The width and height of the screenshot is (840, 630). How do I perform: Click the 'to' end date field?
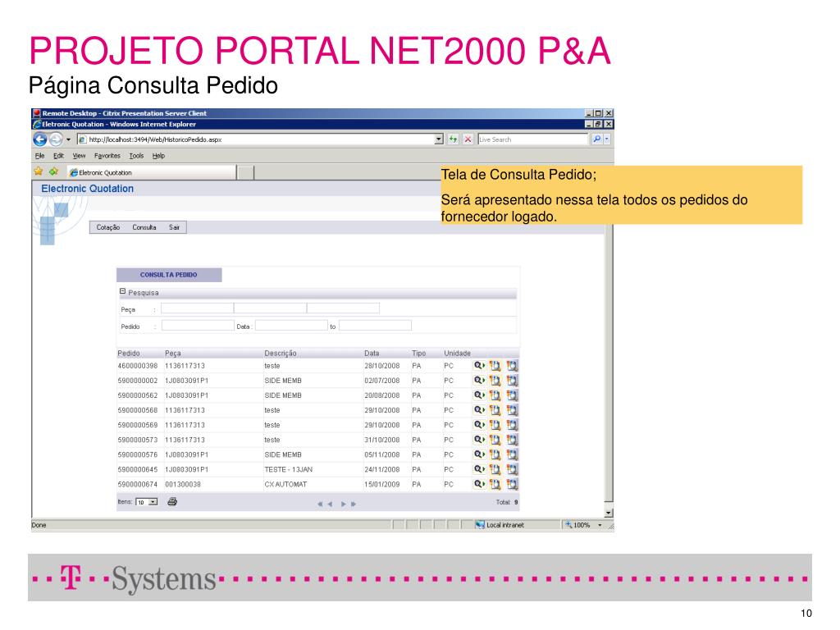pyautogui.click(x=375, y=325)
